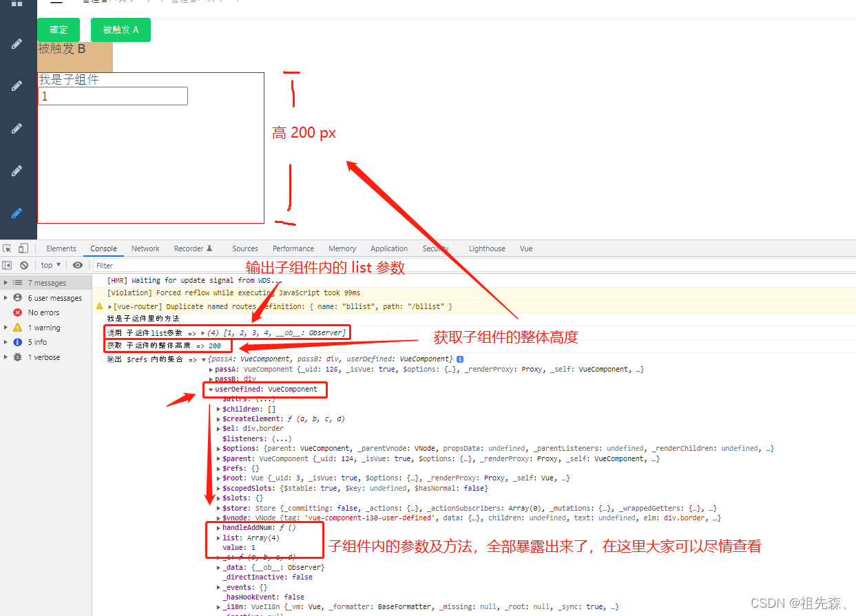This screenshot has width=856, height=616.
Task: Click the blue info icon beside 5 info
Action: coord(18,342)
